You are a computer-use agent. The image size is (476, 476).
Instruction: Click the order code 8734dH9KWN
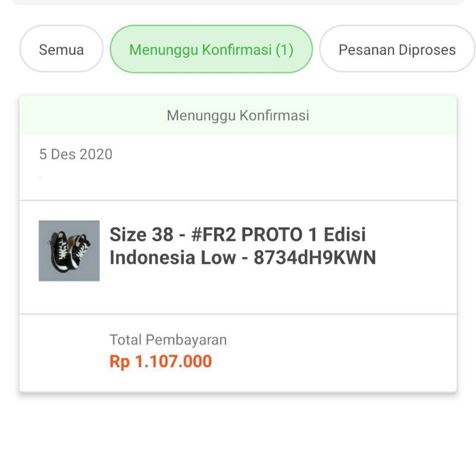pos(315,258)
